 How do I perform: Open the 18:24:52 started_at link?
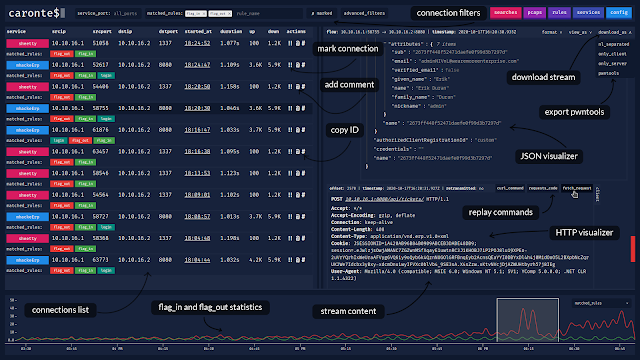(x=197, y=43)
